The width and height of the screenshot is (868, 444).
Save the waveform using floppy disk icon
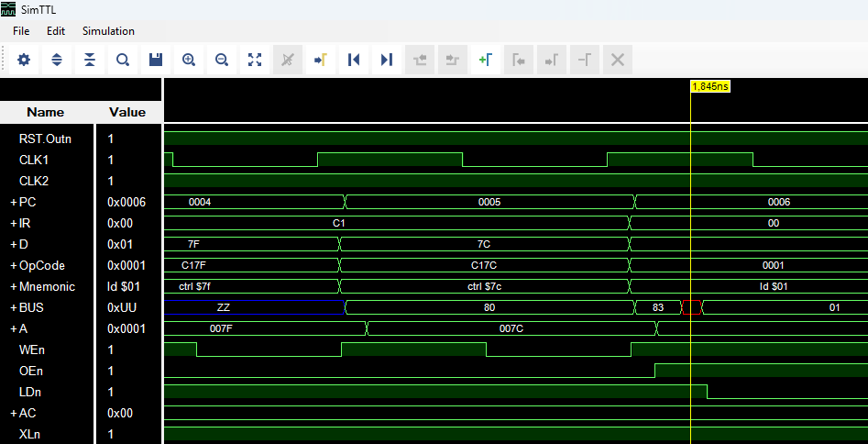pos(156,60)
